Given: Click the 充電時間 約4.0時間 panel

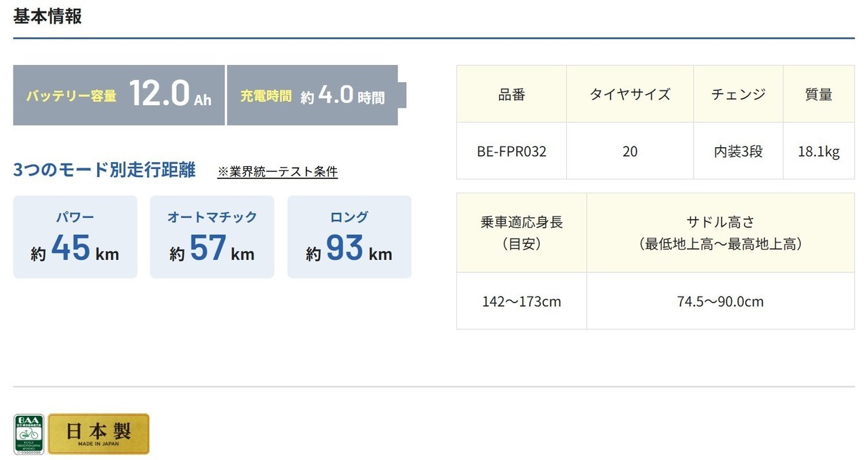Looking at the screenshot, I should tap(317, 95).
